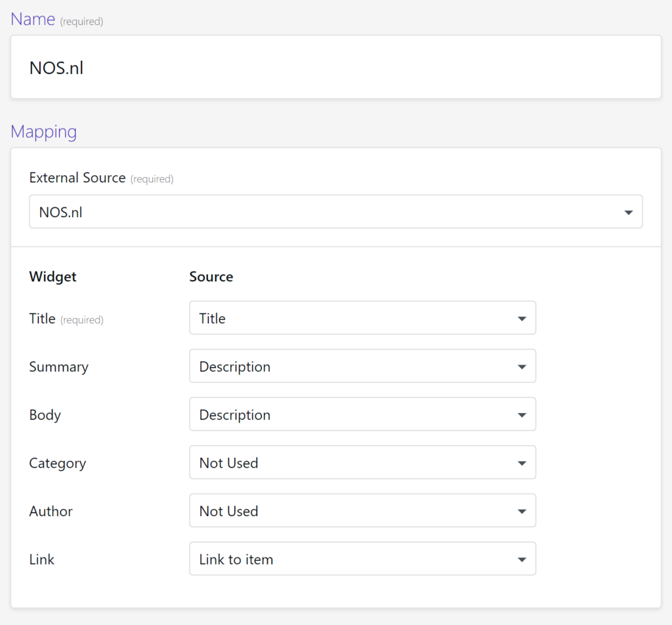This screenshot has height=625, width=672.
Task: Click the Author widget row label
Action: tap(51, 512)
